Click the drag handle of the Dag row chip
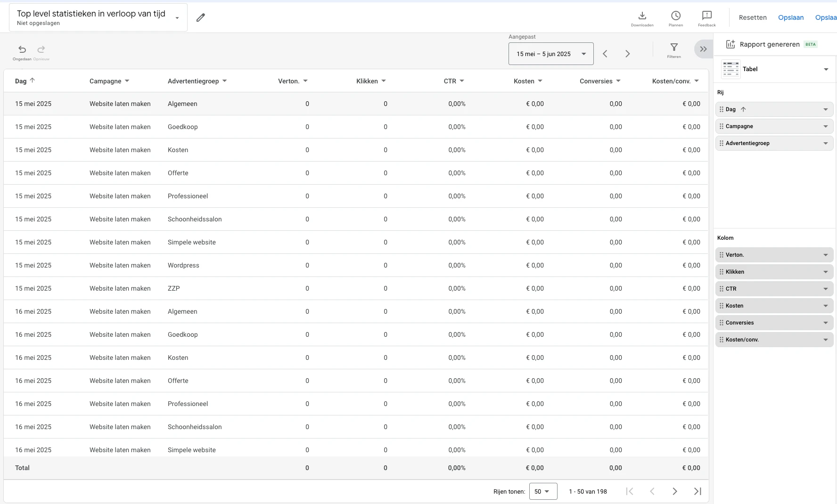The width and height of the screenshot is (837, 504). pyautogui.click(x=722, y=109)
